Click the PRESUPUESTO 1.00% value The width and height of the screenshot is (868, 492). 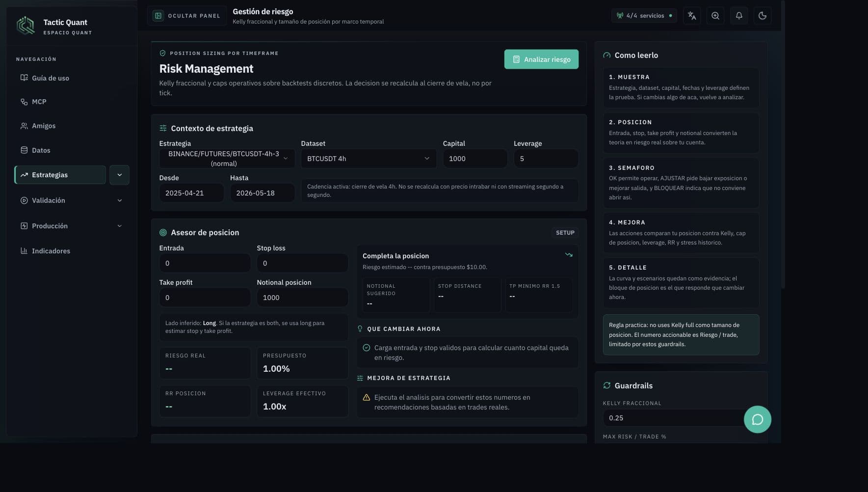[x=276, y=369]
